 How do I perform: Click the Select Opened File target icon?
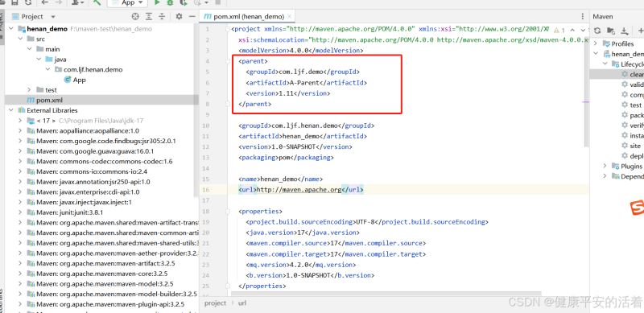135,16
